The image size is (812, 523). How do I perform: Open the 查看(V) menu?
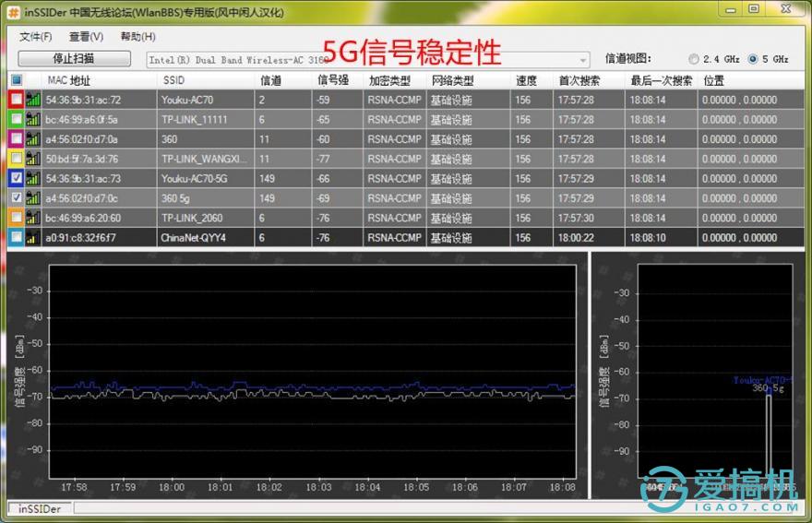[86, 37]
